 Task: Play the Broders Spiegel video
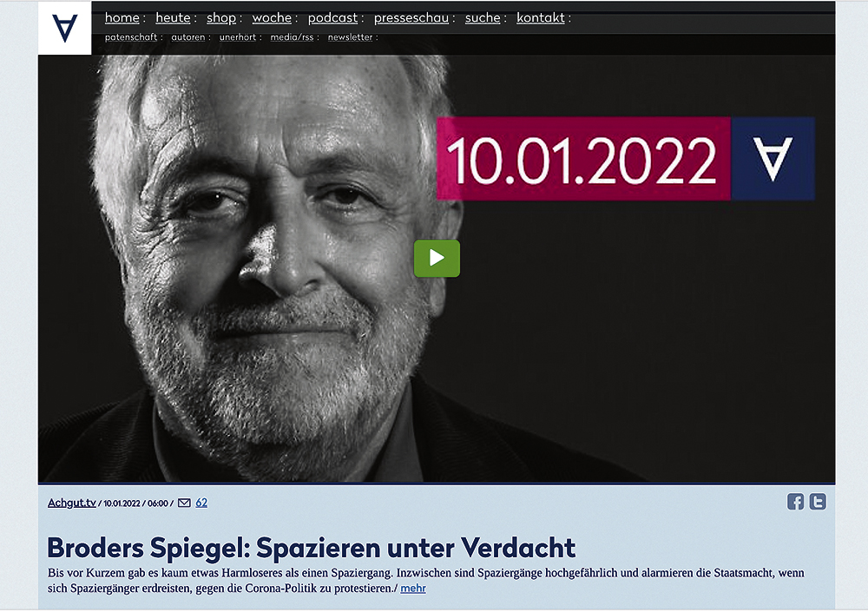[437, 258]
